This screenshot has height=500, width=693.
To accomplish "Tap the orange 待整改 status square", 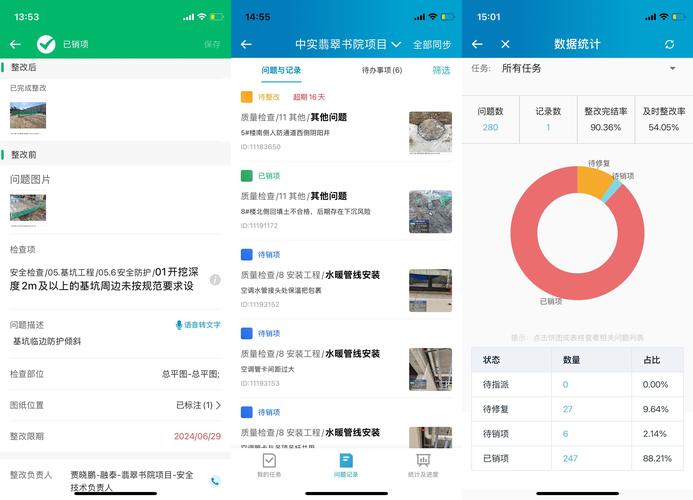I will click(247, 97).
